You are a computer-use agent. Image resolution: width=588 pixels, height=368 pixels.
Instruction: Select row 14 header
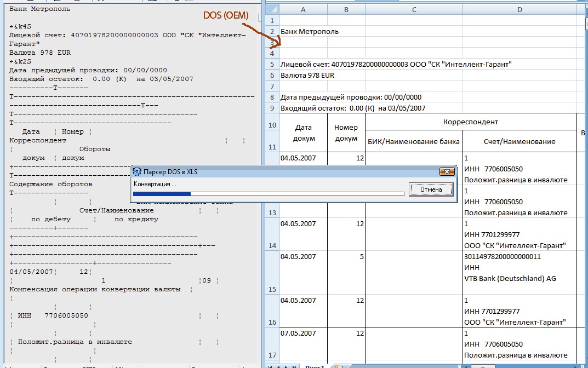(x=272, y=234)
